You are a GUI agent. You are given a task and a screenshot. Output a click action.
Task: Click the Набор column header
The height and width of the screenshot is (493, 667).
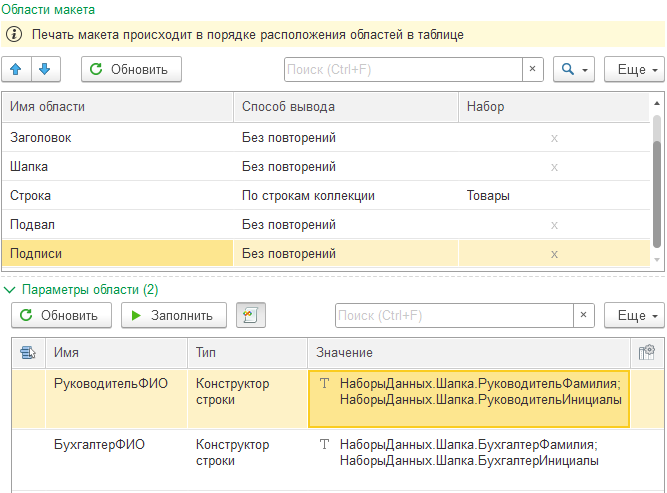click(x=554, y=107)
